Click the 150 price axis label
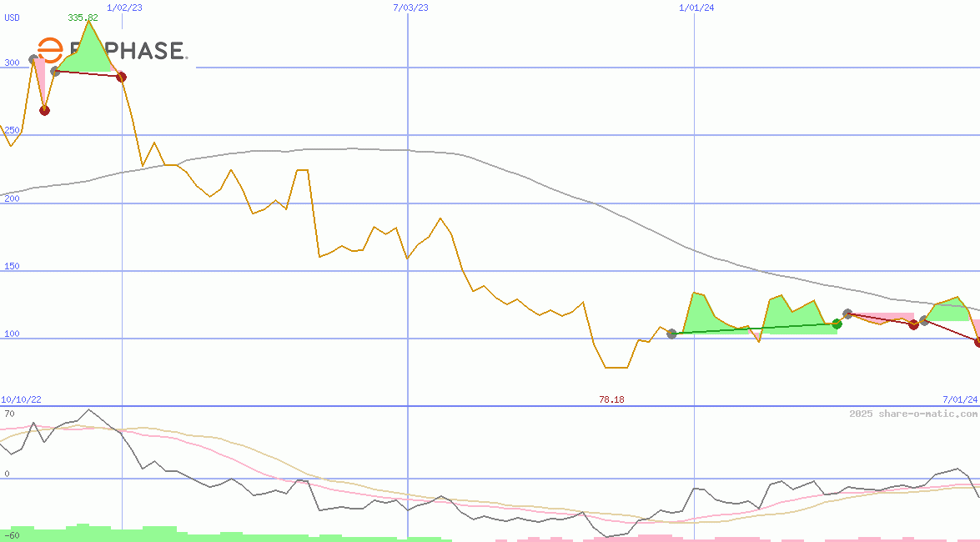This screenshot has height=542, width=980. pos(12,267)
